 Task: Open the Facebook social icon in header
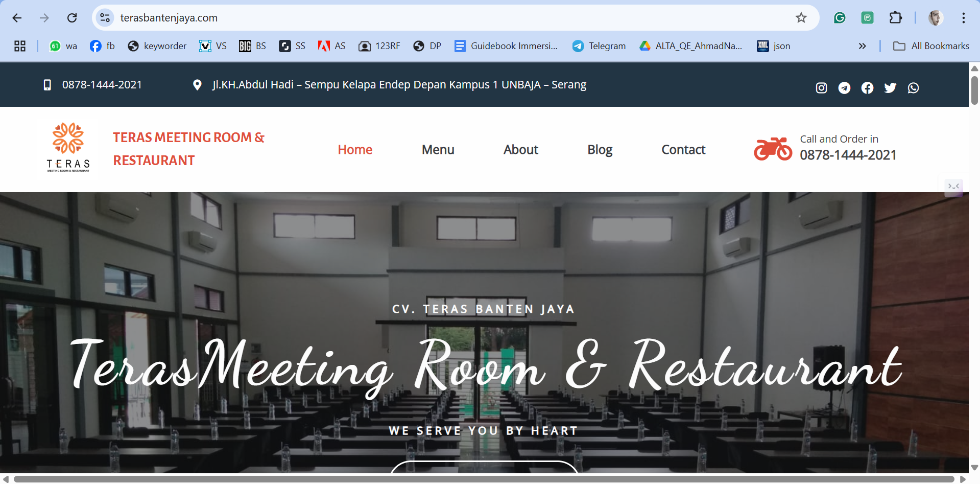click(x=867, y=88)
